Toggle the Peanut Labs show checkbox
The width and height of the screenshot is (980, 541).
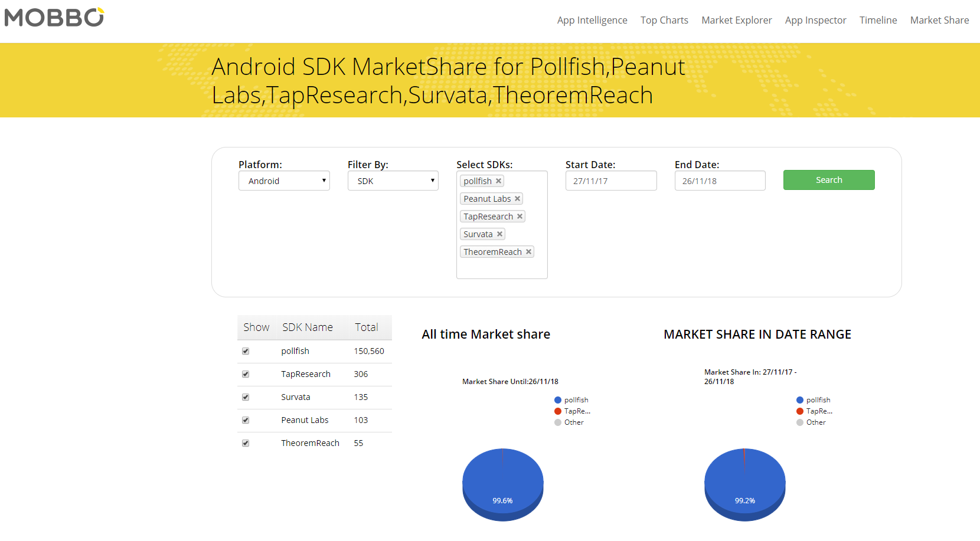[246, 420]
